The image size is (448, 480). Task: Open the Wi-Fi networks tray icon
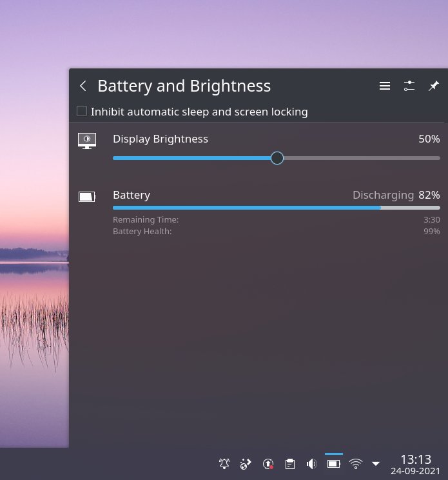point(356,463)
